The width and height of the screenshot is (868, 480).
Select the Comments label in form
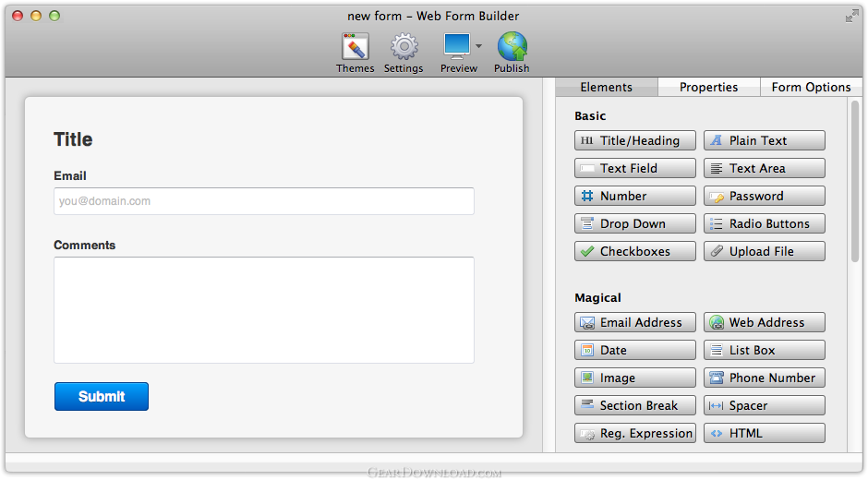click(x=85, y=246)
